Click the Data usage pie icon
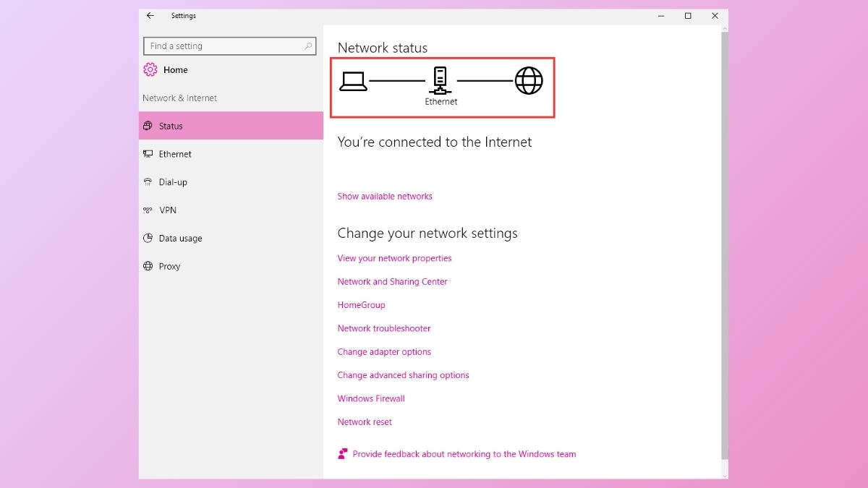Screen dimensions: 868x488 click(x=148, y=238)
